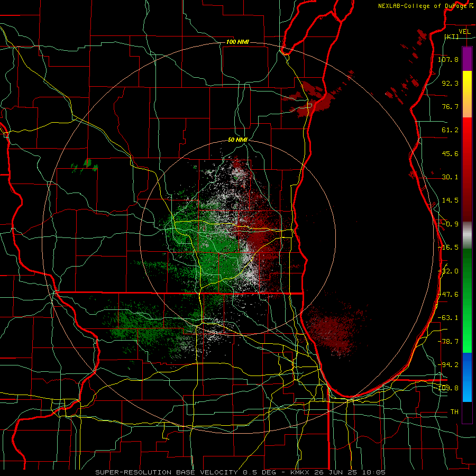
Task: Select the bright green segment of the color bar
Action: tap(467, 337)
